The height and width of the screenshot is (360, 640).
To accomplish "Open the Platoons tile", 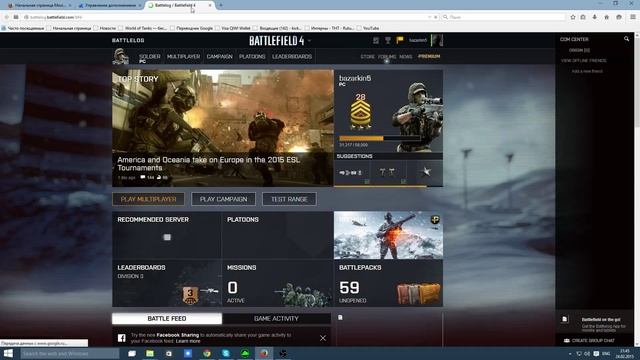I will (x=278, y=235).
